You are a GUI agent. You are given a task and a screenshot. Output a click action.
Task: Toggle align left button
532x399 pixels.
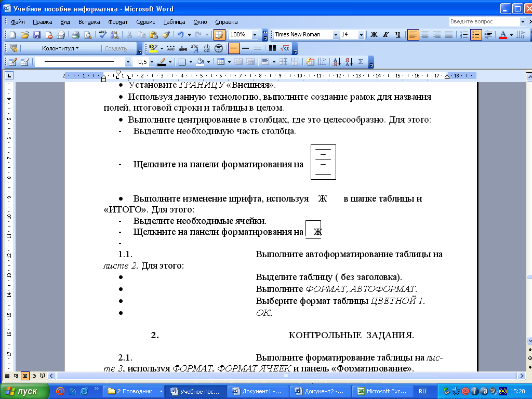[x=413, y=35]
